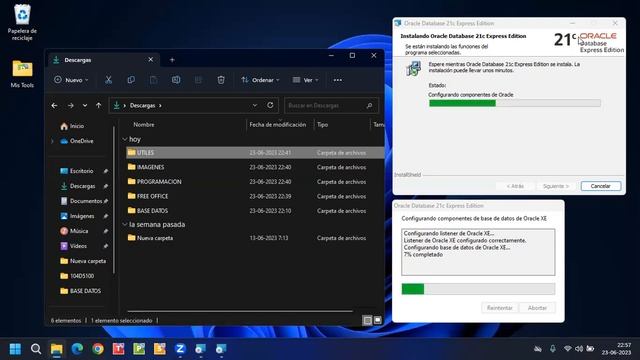Sort by Fecha de modificación column
This screenshot has width=640, height=360.
[278, 124]
